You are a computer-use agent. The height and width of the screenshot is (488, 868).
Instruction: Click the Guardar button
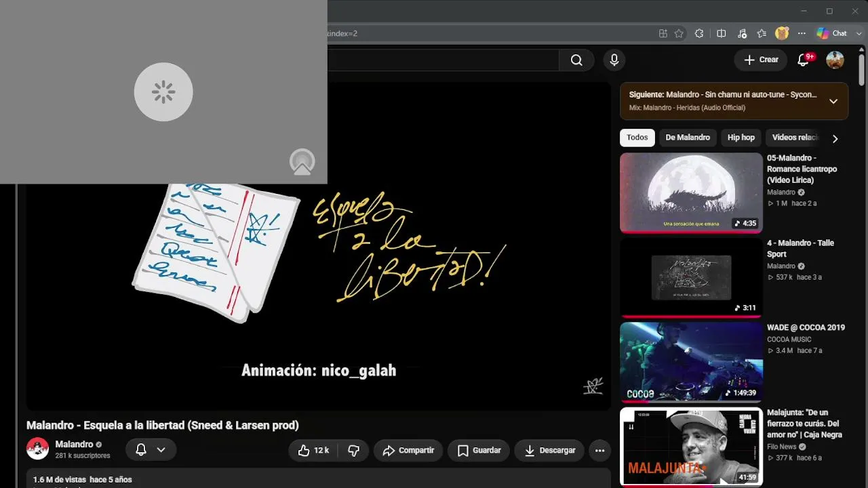click(x=479, y=450)
